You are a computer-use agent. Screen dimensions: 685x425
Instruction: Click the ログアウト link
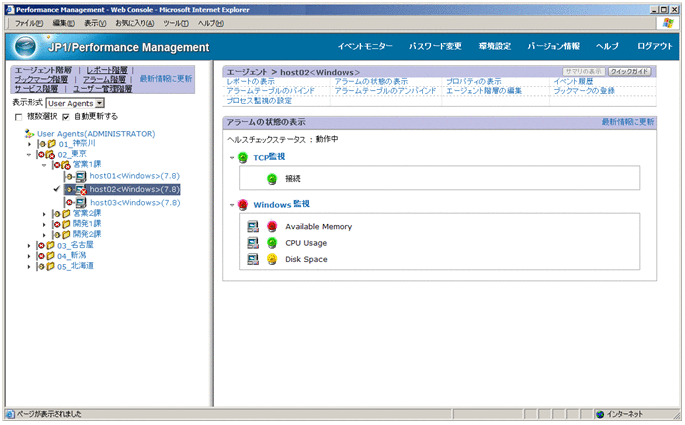coord(654,46)
